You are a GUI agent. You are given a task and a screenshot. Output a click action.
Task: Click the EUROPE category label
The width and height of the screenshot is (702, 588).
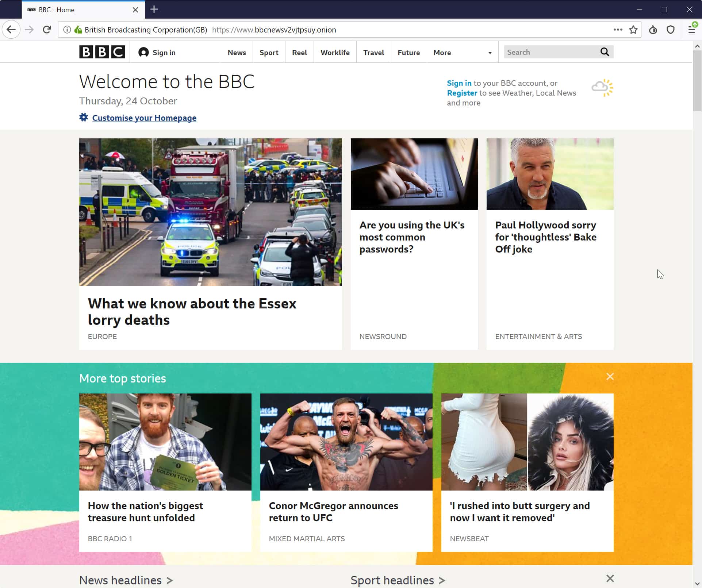(x=102, y=337)
